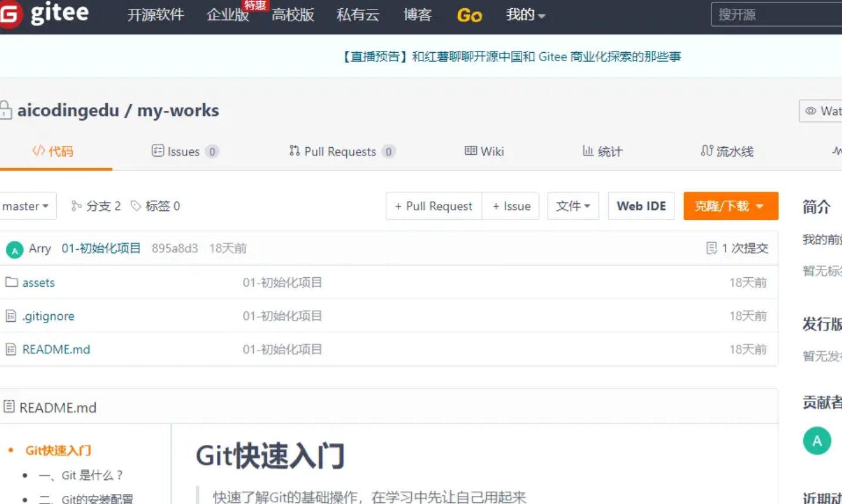Open contributor avatar A in sidebar
The height and width of the screenshot is (504, 842).
[817, 441]
